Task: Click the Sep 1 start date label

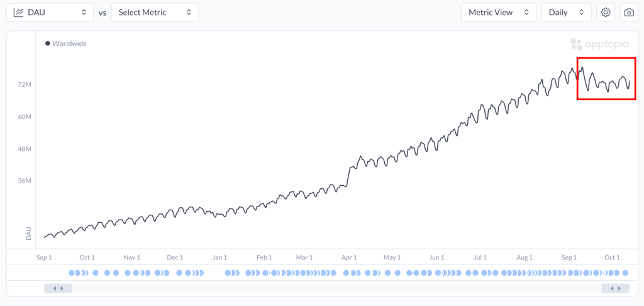Action: point(44,258)
